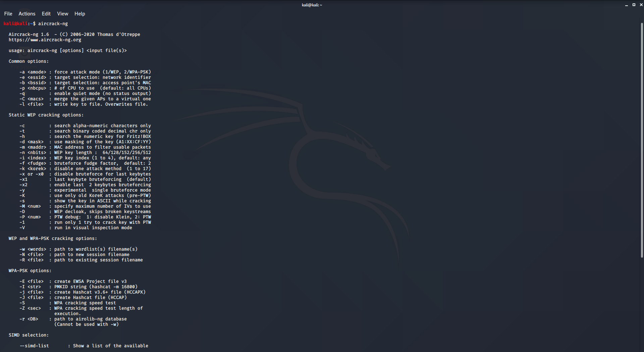
Task: Click the 'Common options:' heading
Action: pos(29,61)
